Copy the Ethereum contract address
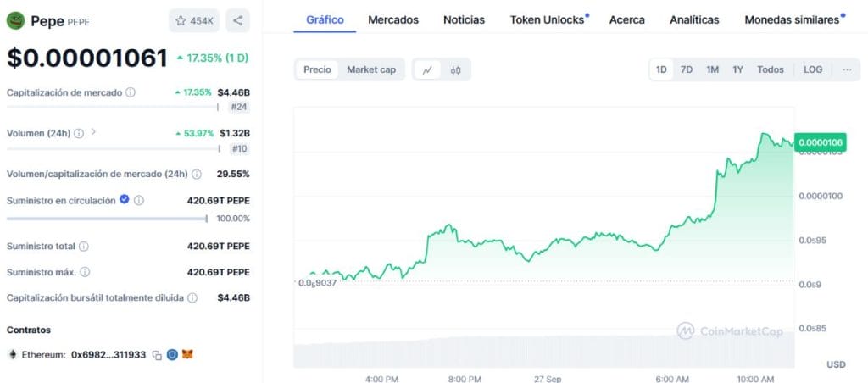Image resolution: width=868 pixels, height=383 pixels. coord(157,355)
